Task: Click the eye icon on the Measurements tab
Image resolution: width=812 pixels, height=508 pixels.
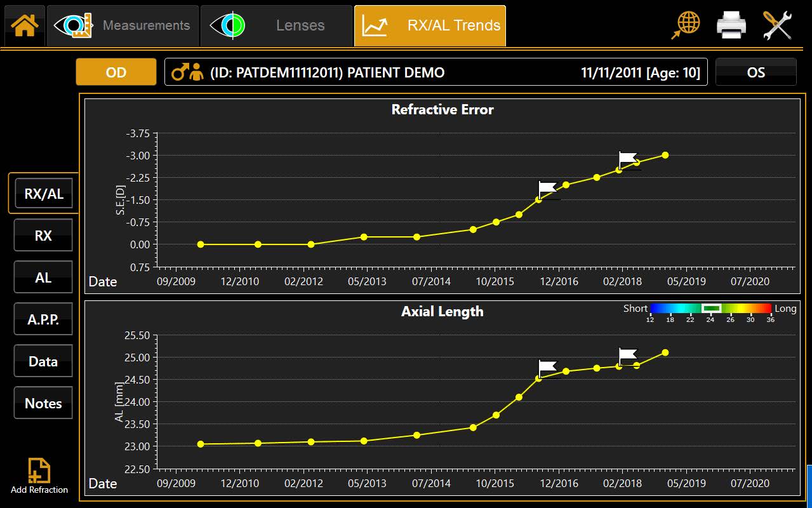Action: click(74, 25)
